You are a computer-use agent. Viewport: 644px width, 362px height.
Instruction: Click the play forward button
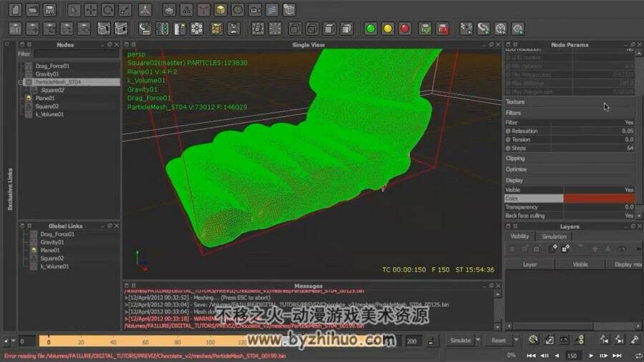tap(590, 356)
